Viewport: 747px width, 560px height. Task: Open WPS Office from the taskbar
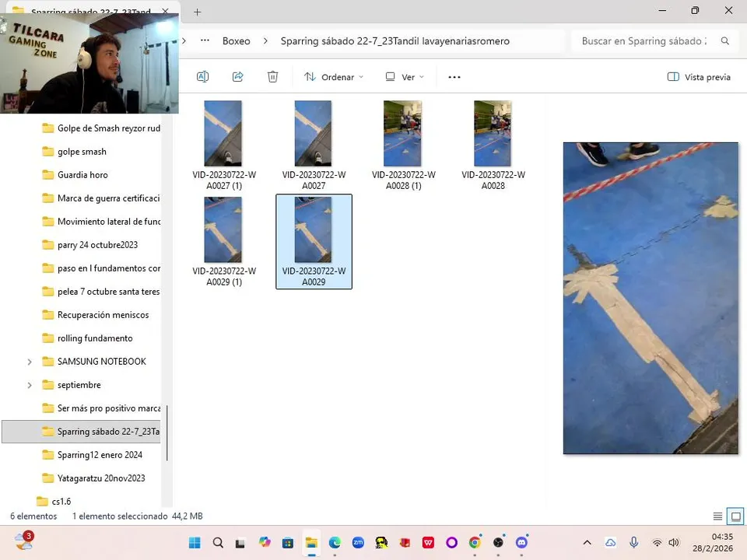[428, 542]
